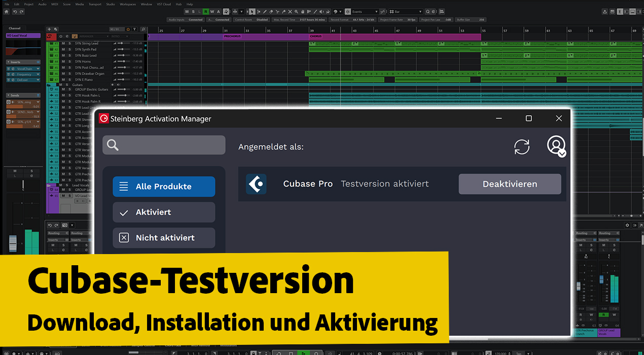644x355 pixels.
Task: Click the audio icon of GTR Hook Palm L track
Action: [x=52, y=95]
